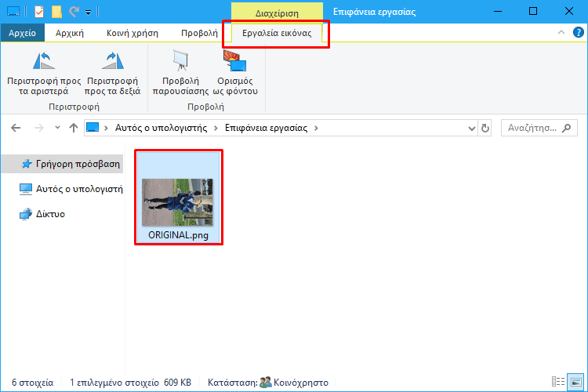Open the address bar history dropdown
This screenshot has width=588, height=392.
(472, 129)
